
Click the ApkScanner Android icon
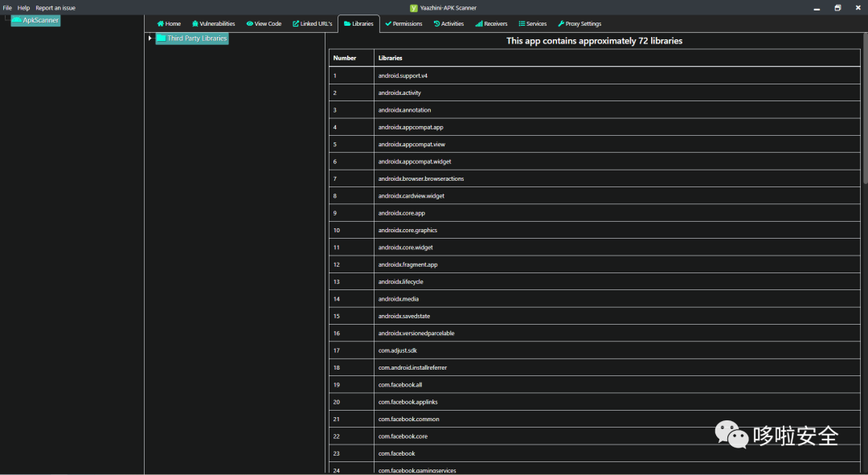tap(17, 20)
